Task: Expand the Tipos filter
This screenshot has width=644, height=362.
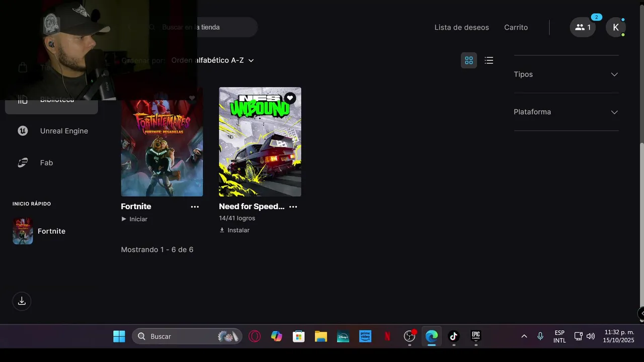Action: 566,74
